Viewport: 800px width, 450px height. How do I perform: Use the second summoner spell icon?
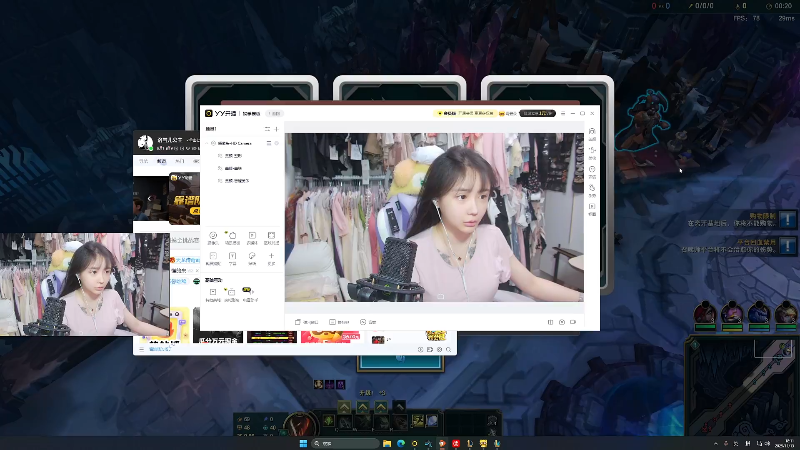point(432,421)
